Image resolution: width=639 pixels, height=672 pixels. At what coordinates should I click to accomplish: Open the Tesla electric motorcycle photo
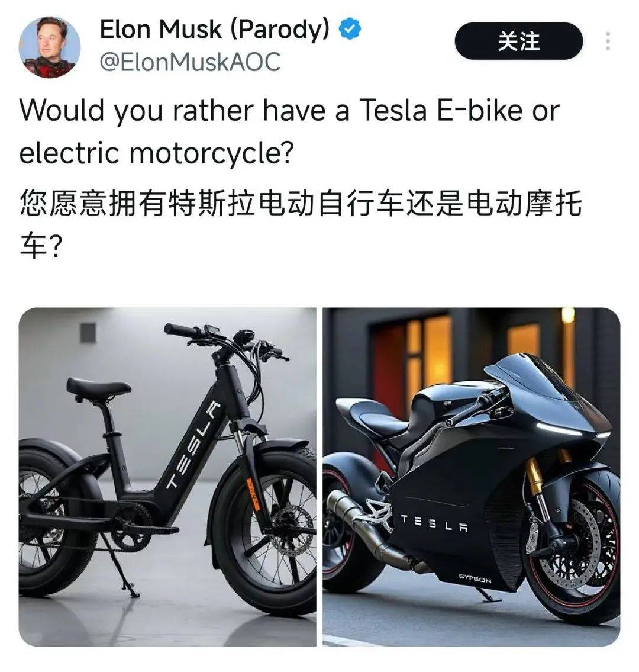471,477
